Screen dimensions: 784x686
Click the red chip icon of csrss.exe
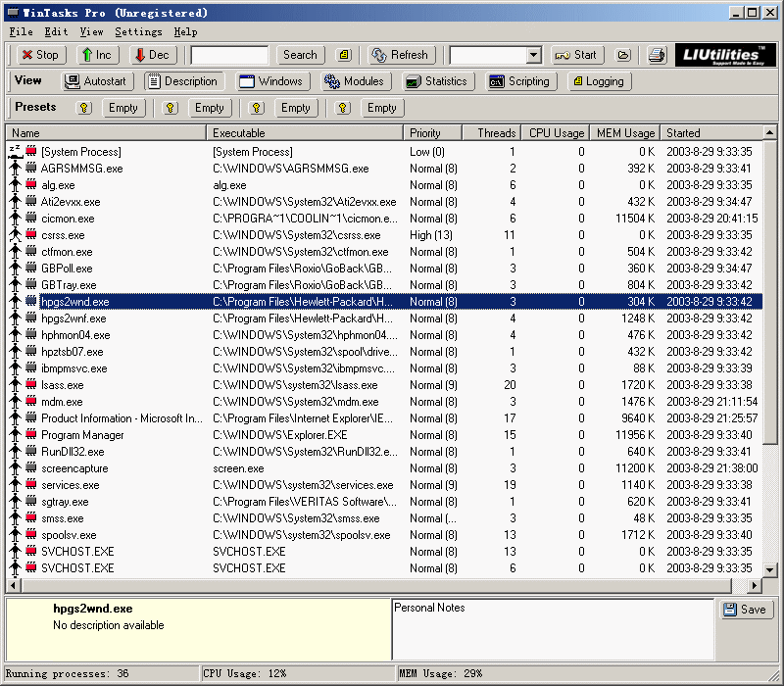[31, 234]
